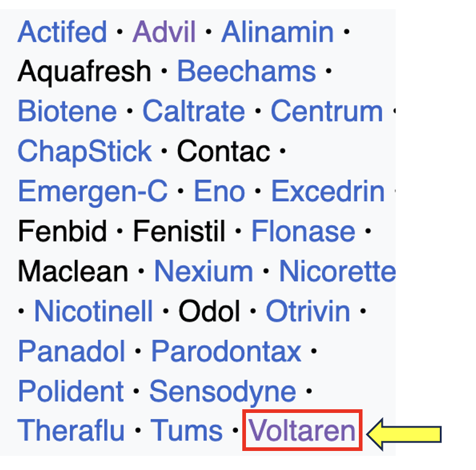Open the Excedrin link

coord(328,192)
